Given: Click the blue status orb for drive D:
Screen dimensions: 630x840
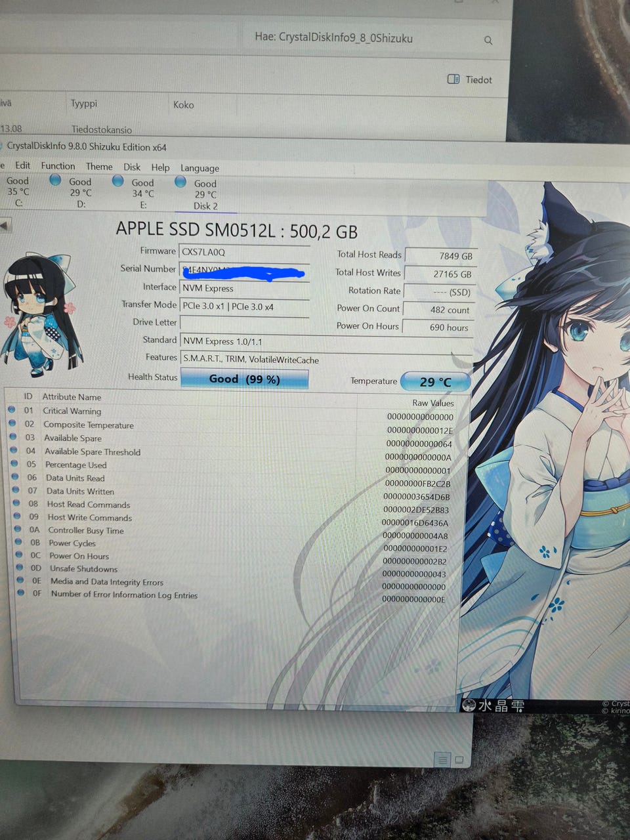Looking at the screenshot, I should [x=55, y=180].
